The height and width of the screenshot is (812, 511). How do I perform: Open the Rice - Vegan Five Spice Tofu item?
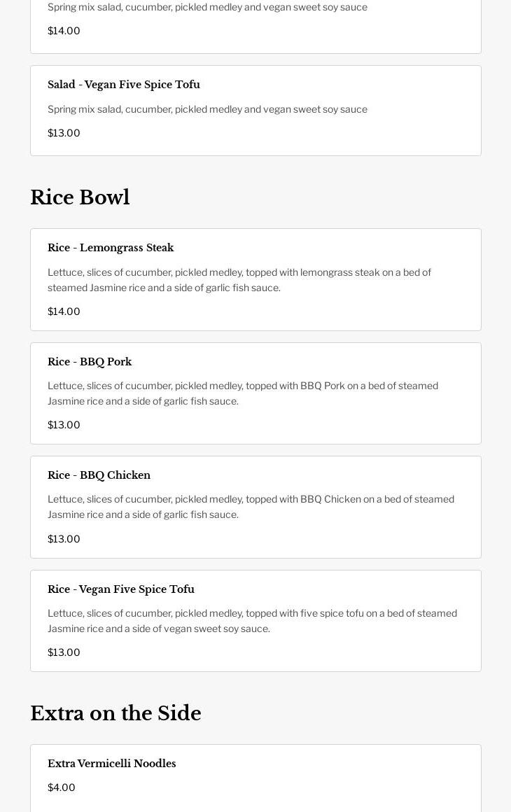[x=121, y=589]
